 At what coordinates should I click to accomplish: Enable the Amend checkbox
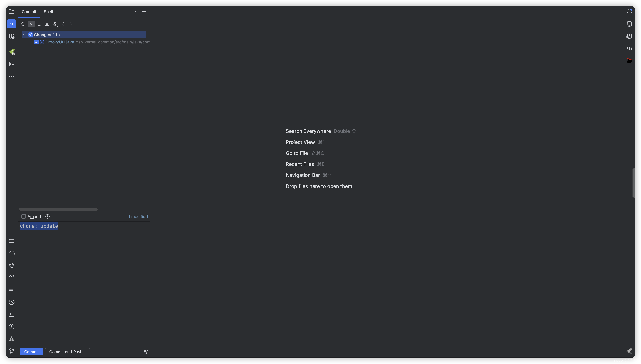tap(24, 216)
